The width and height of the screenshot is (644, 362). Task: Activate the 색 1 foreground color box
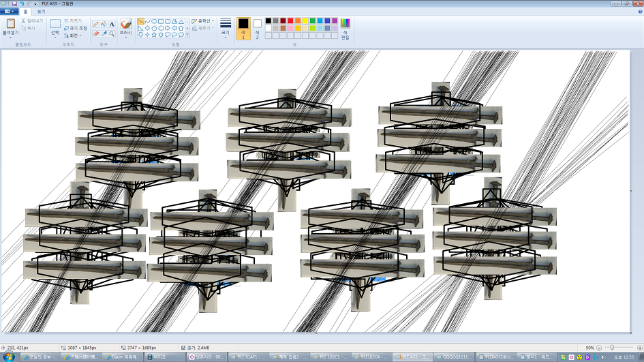pos(243,28)
